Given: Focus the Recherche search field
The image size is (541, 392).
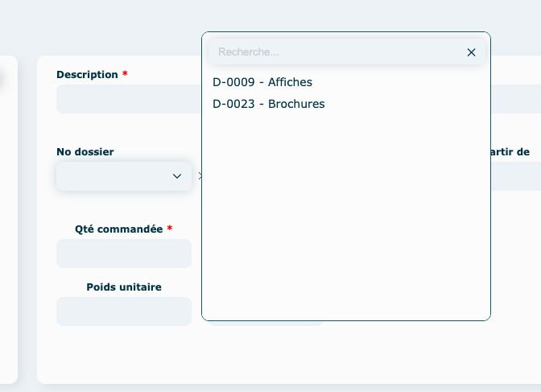Looking at the screenshot, I should tap(334, 52).
